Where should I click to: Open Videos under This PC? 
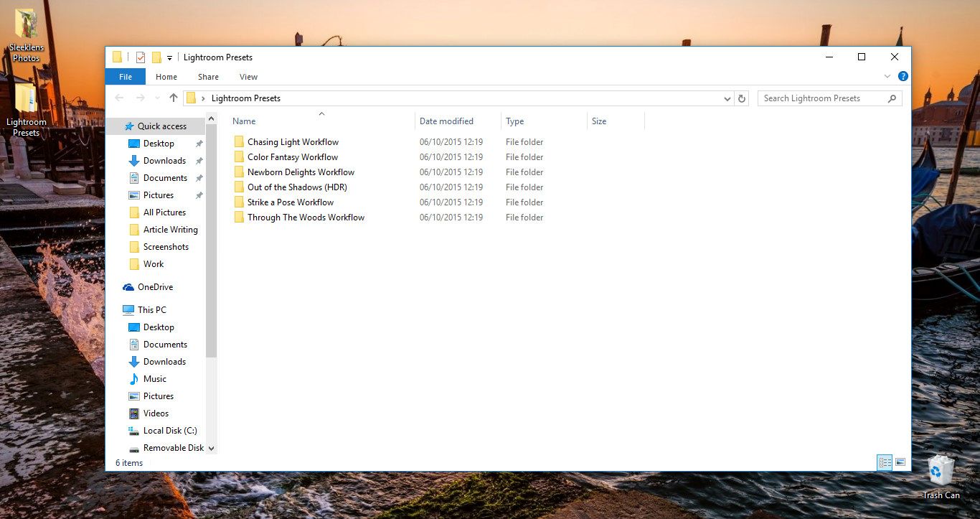click(x=156, y=413)
